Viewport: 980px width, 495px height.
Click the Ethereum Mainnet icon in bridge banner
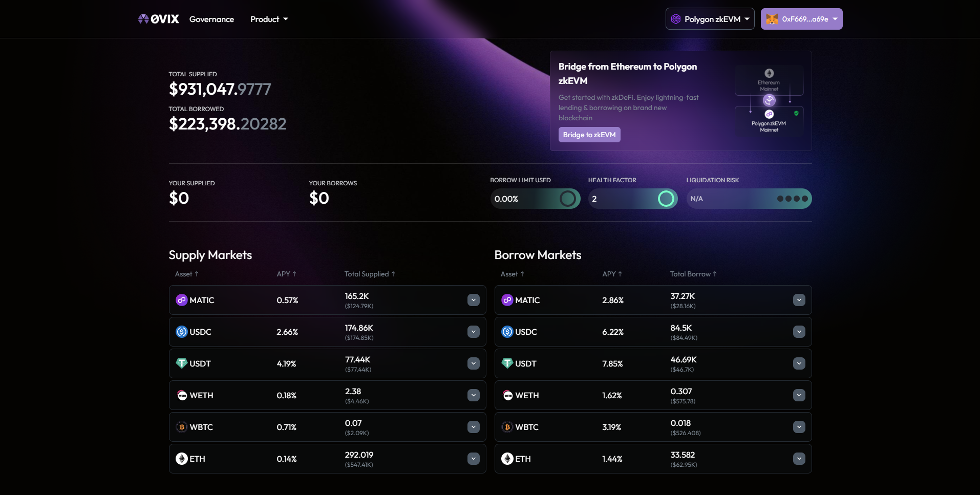pyautogui.click(x=769, y=73)
